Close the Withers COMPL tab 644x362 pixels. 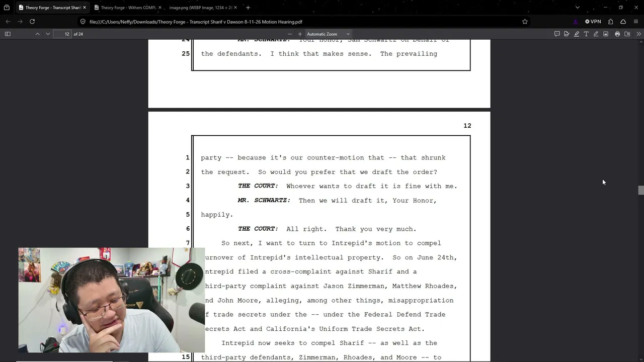(160, 8)
